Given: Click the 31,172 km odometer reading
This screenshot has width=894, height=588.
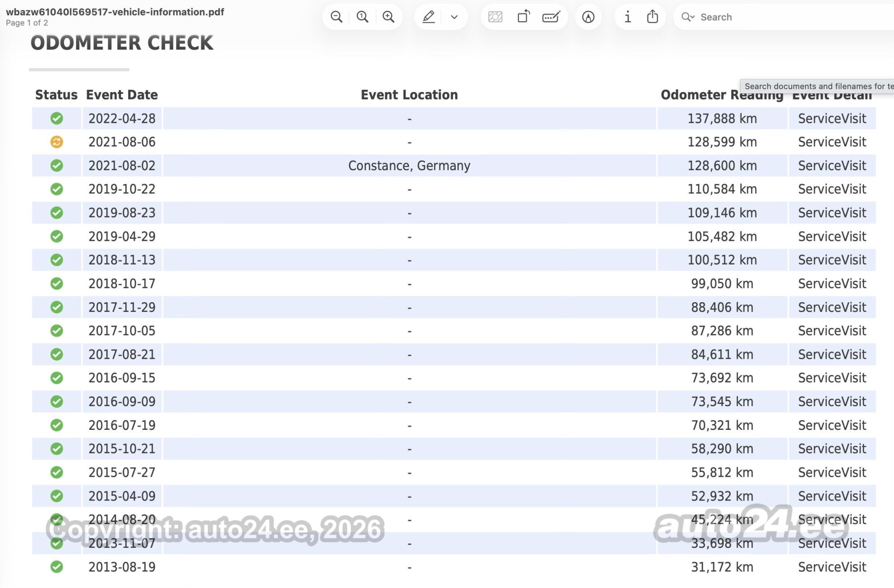Looking at the screenshot, I should click(x=722, y=567).
